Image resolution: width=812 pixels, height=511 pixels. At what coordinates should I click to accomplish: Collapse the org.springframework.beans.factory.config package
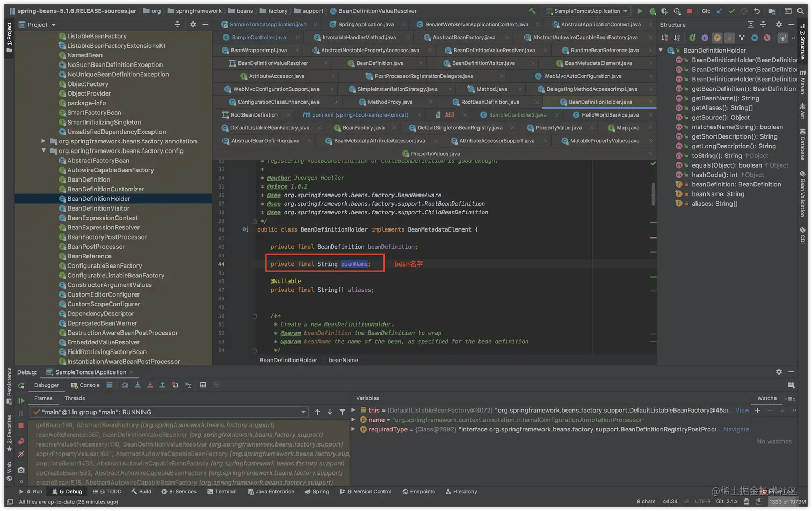click(x=44, y=151)
